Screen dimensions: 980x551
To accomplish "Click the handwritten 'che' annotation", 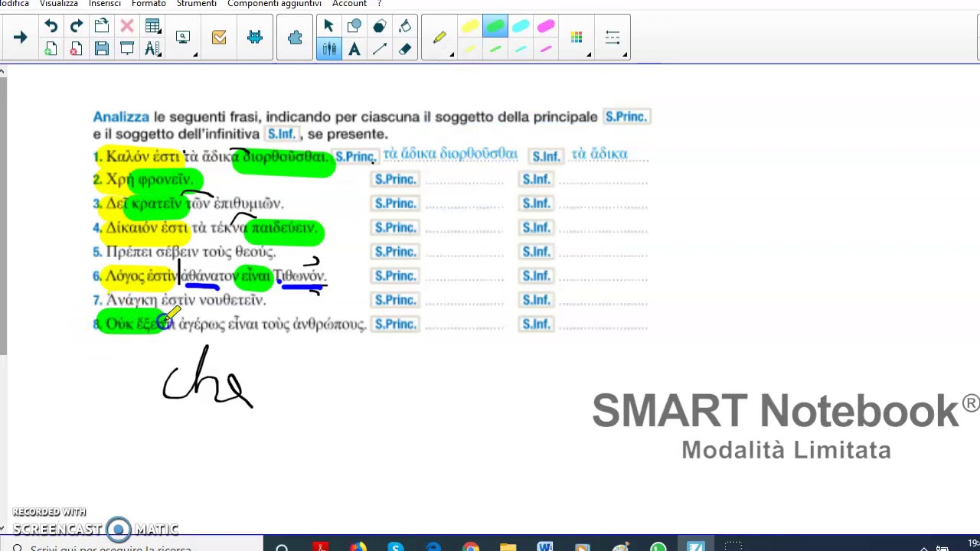I will pos(207,377).
